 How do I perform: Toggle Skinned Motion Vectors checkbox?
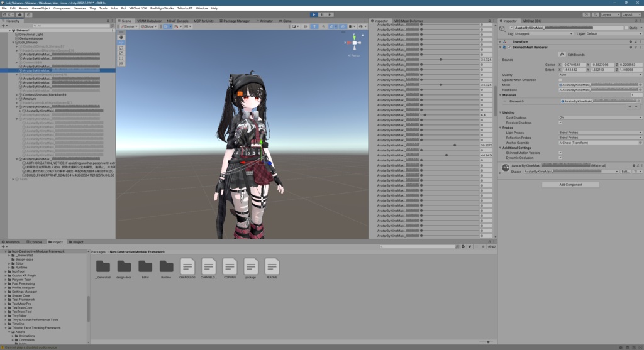coord(560,153)
